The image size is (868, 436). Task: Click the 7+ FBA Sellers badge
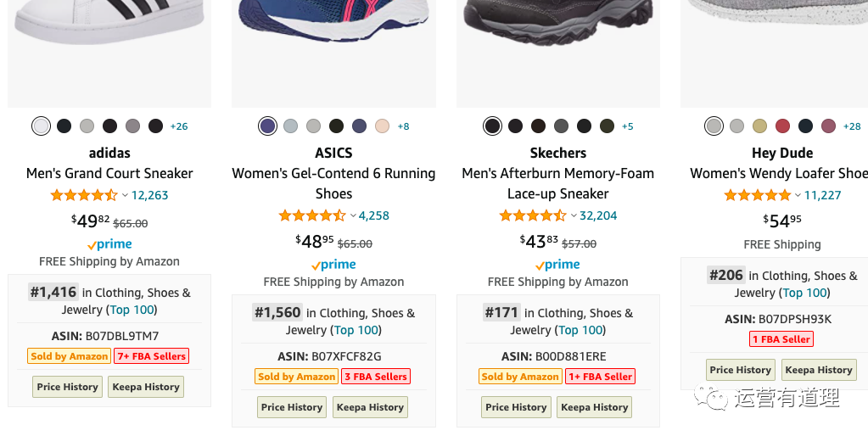click(152, 356)
